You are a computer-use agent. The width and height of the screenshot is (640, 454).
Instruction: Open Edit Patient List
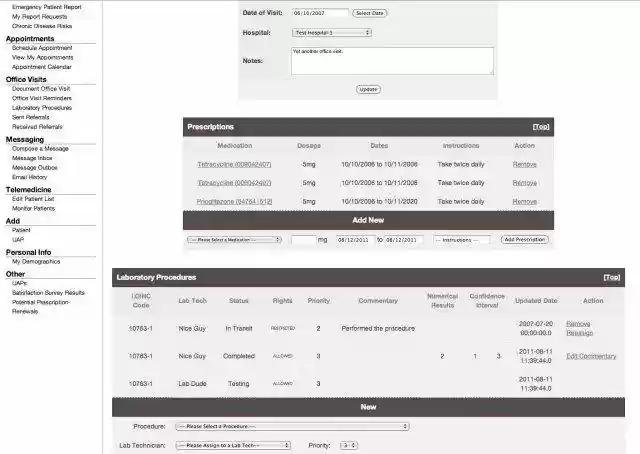(33, 199)
